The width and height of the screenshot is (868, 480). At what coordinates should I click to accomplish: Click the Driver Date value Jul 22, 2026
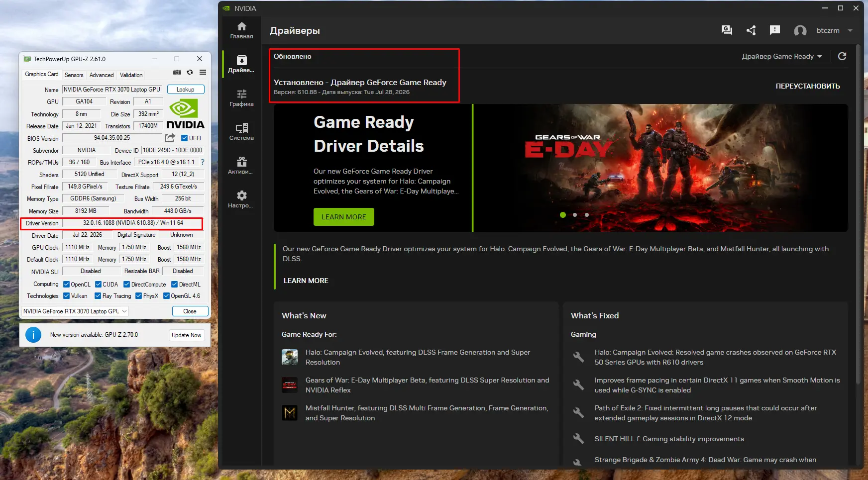click(x=88, y=235)
